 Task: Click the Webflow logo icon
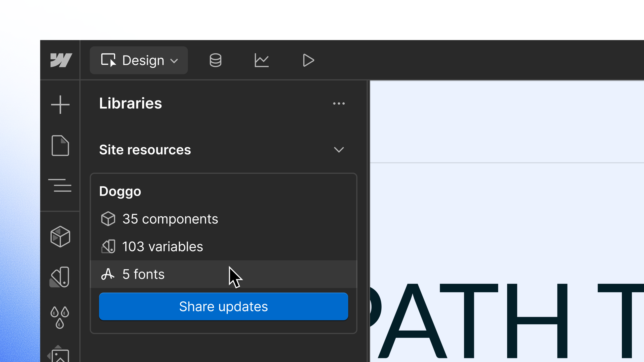point(61,60)
